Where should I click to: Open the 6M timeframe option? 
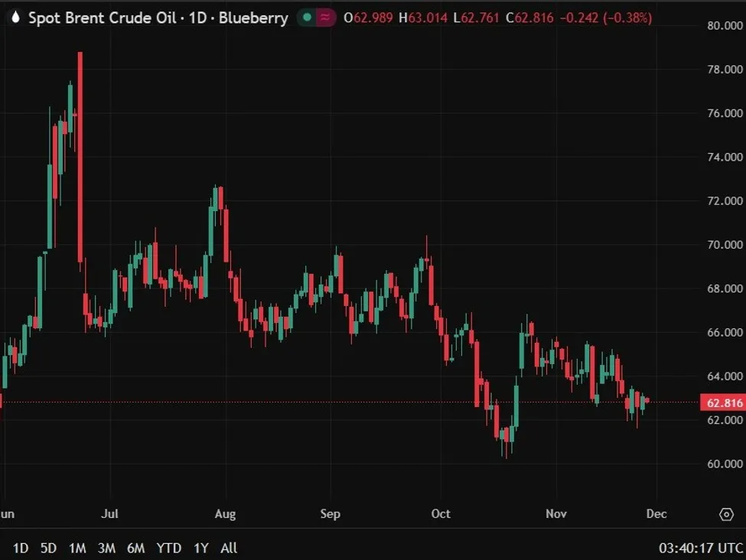coord(135,548)
